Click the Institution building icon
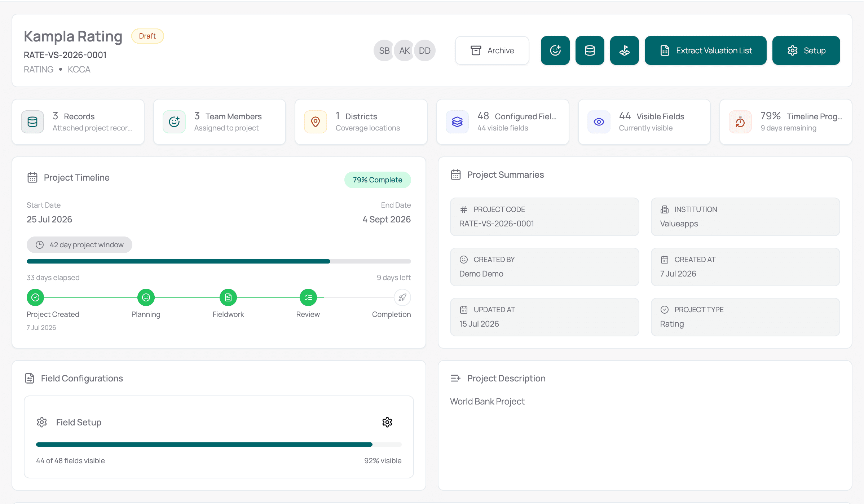Viewport: 864px width, 504px height. (x=665, y=209)
